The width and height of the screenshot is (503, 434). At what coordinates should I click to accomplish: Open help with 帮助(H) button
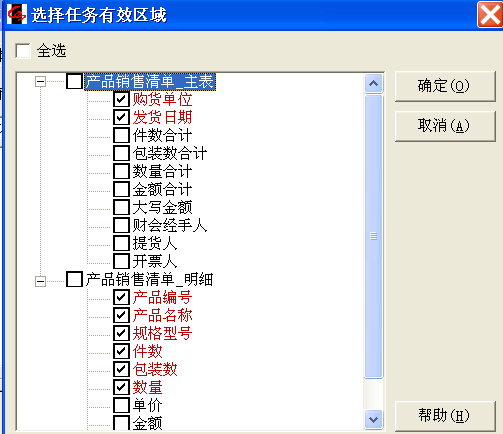[x=445, y=415]
